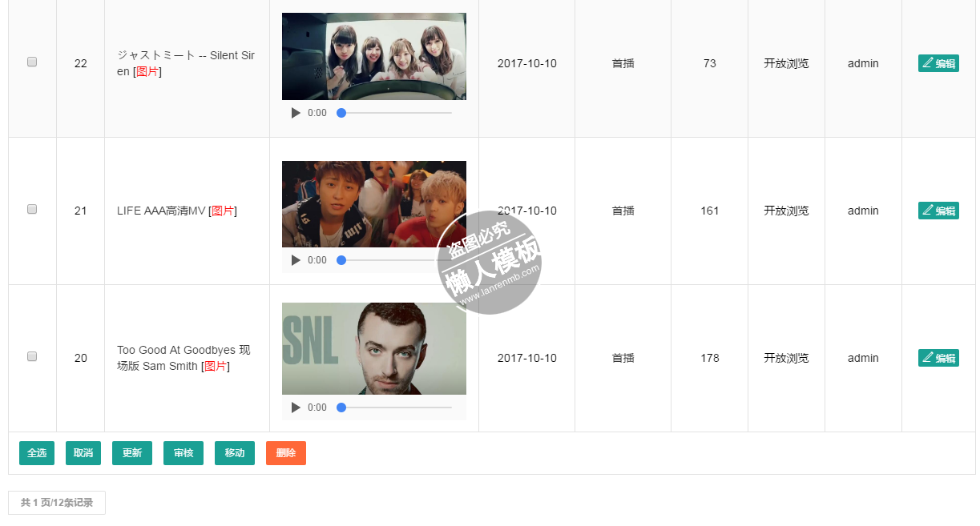Tick the checkbox for row 22
The image size is (980, 526).
(32, 62)
